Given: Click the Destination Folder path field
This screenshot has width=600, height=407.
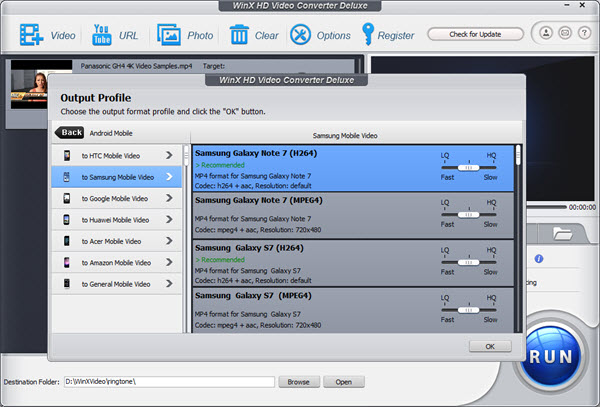Looking at the screenshot, I should [x=169, y=382].
